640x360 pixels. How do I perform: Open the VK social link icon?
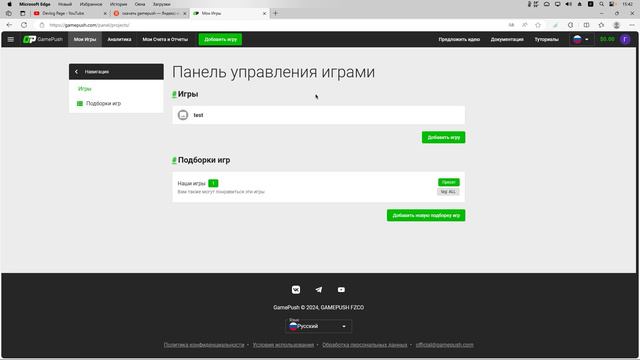[x=296, y=290]
